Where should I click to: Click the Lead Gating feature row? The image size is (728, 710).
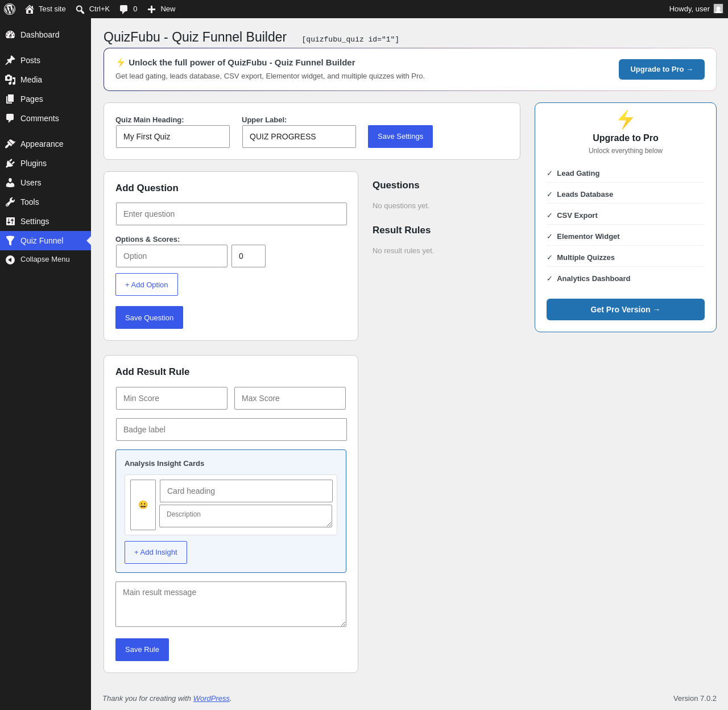click(626, 174)
